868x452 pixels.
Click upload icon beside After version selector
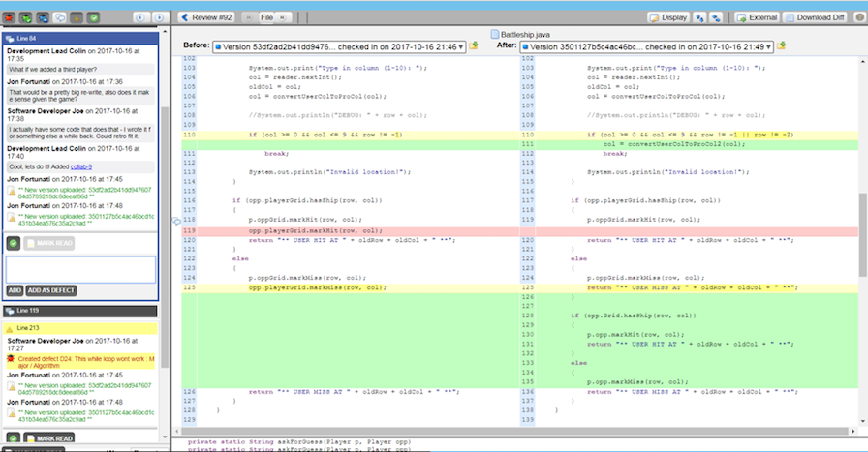point(781,45)
